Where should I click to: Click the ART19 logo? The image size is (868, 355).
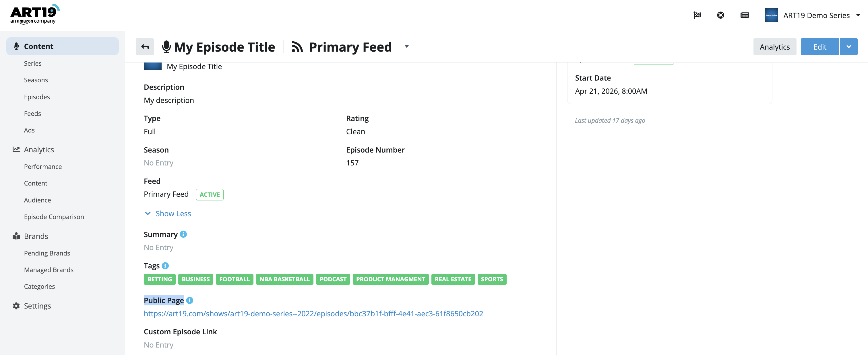pos(35,14)
